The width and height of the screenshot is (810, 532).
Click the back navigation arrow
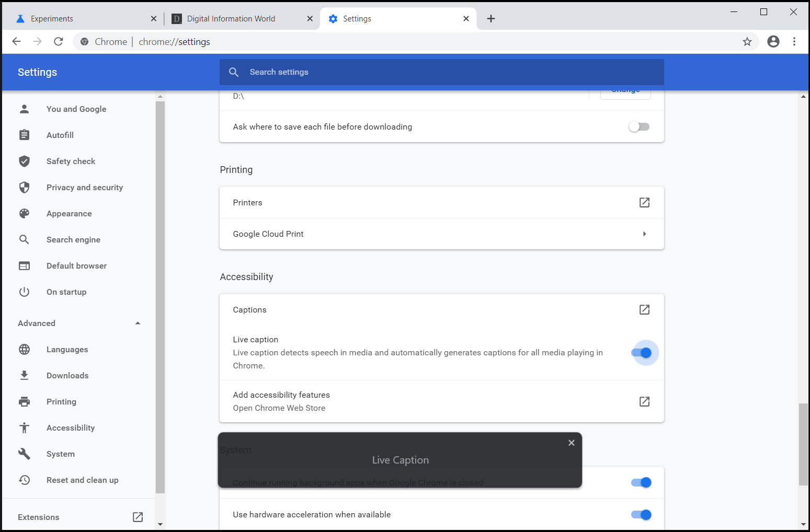pos(16,42)
